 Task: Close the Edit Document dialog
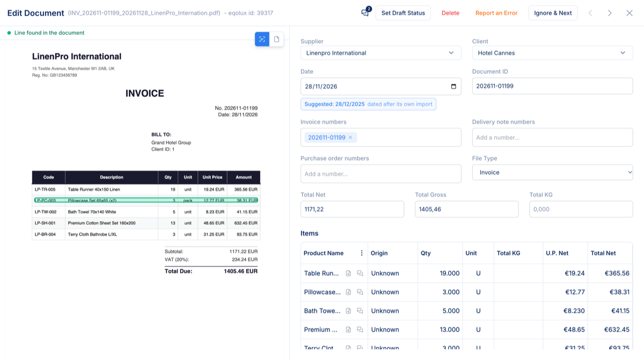click(630, 13)
